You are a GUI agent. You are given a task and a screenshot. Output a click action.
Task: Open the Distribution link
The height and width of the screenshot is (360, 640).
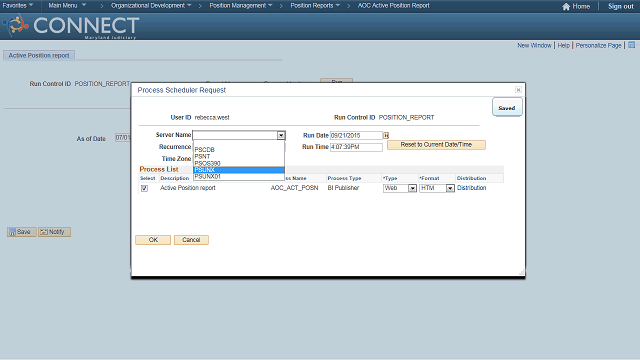point(471,188)
